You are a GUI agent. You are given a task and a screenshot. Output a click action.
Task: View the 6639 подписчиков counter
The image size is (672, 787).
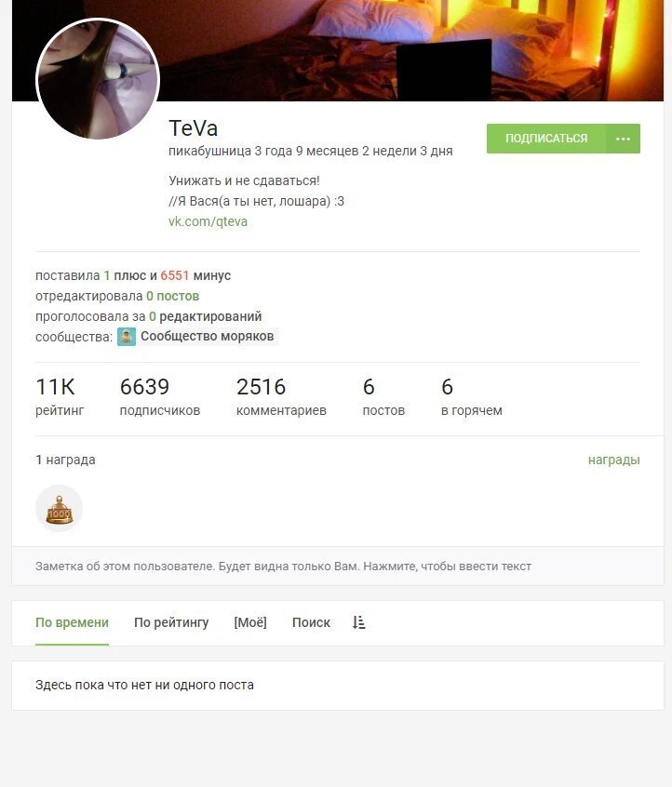160,397
